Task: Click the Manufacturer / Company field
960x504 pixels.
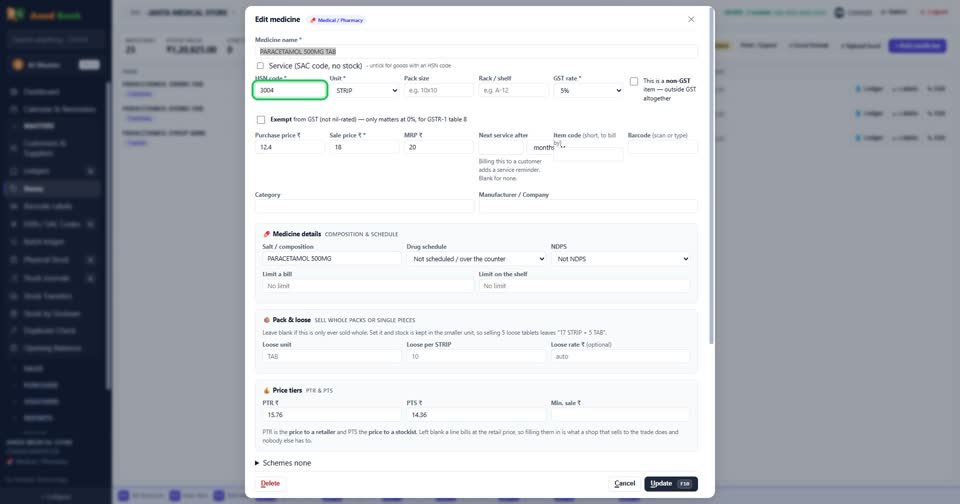Action: (x=588, y=206)
